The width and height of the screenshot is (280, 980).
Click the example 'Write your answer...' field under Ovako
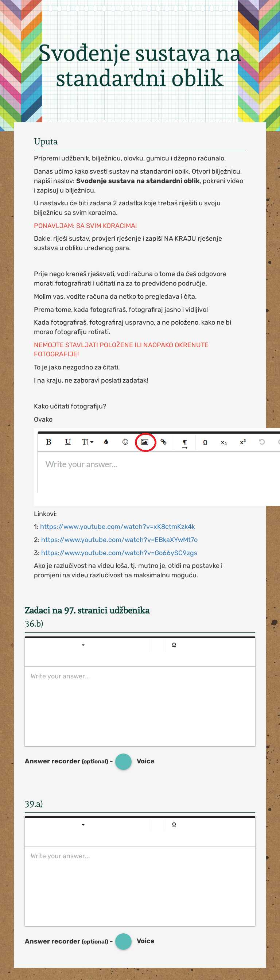click(159, 472)
